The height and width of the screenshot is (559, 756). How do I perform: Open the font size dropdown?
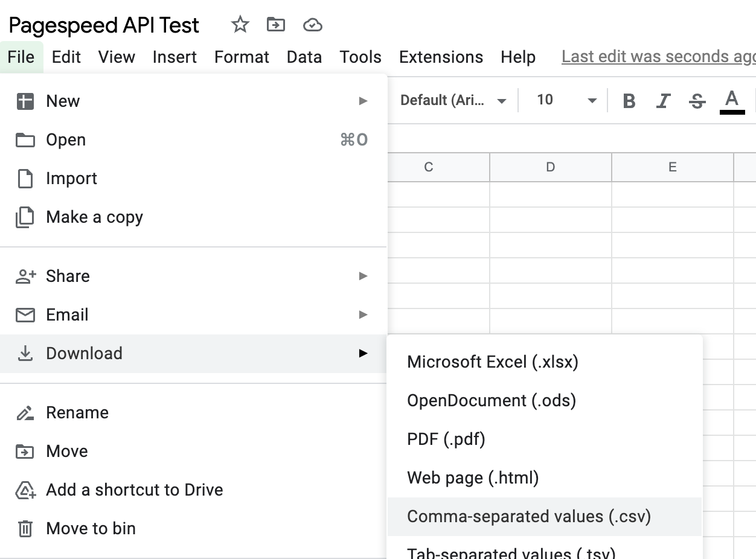point(566,100)
